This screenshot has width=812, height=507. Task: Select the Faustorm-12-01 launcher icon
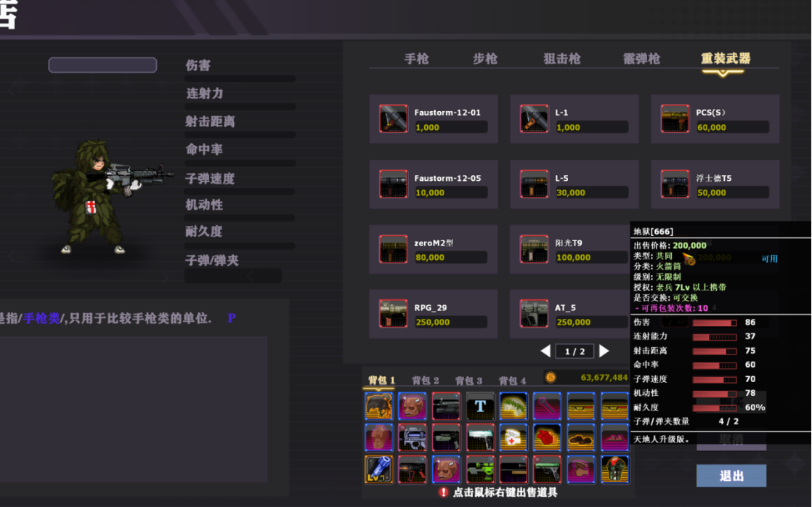coord(393,119)
